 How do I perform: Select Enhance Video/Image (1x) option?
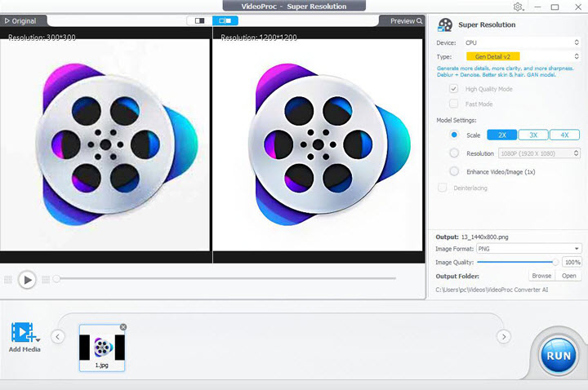(x=454, y=171)
